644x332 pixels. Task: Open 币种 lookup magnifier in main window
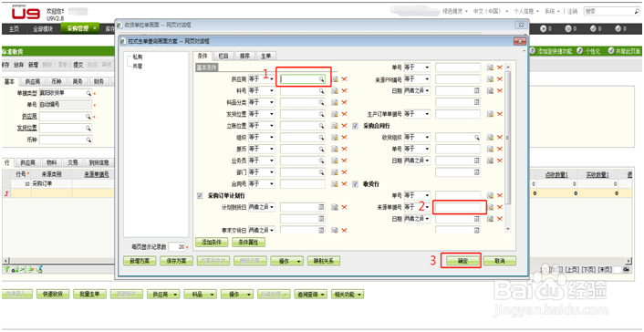88,140
